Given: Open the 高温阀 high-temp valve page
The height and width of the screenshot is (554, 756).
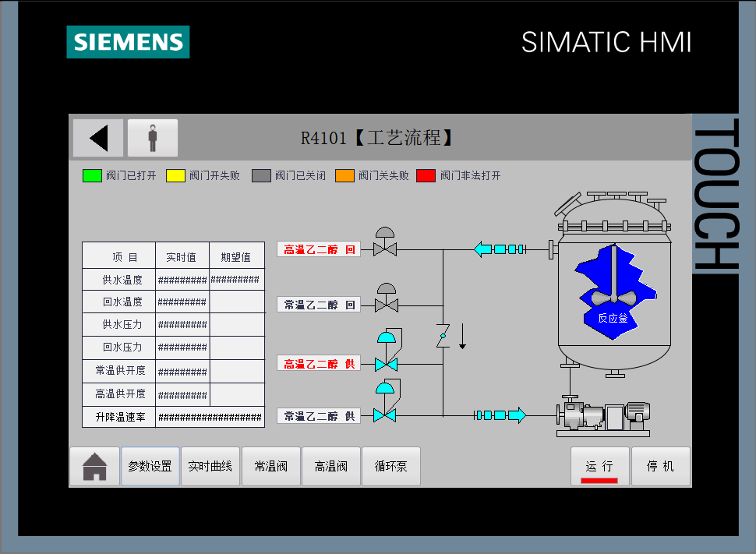Looking at the screenshot, I should click(331, 467).
